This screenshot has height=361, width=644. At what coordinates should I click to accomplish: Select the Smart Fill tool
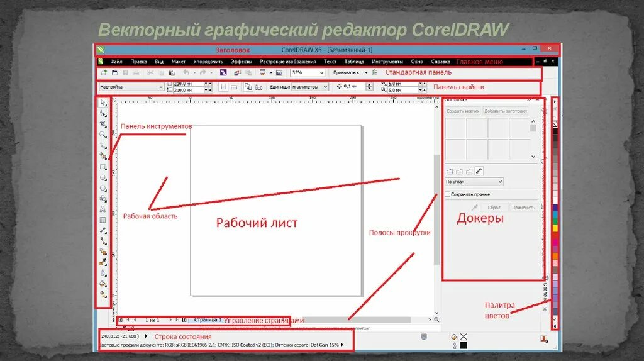[103, 156]
